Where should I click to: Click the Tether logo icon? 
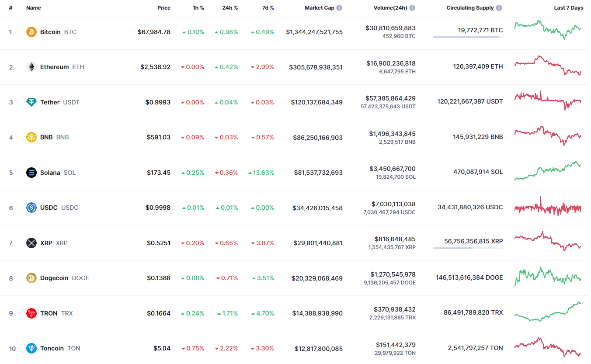(31, 102)
